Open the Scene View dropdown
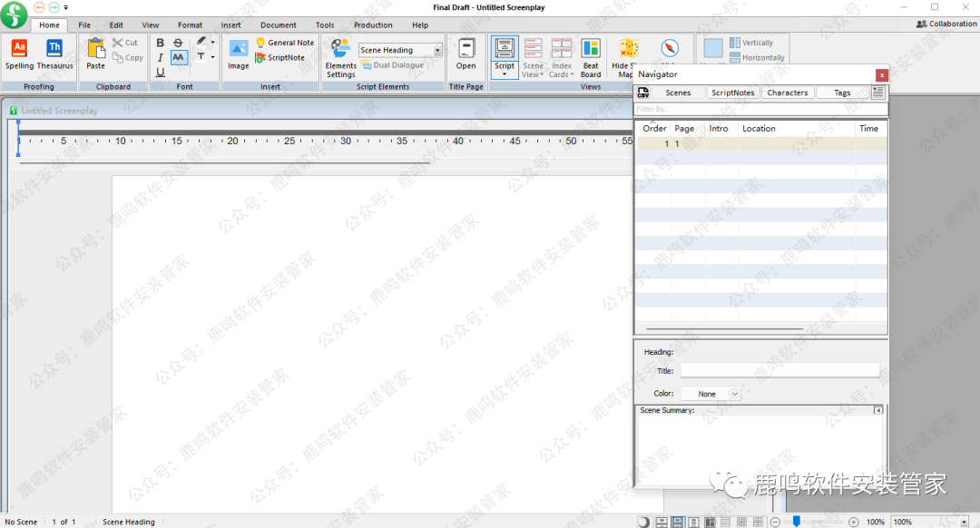 534,58
